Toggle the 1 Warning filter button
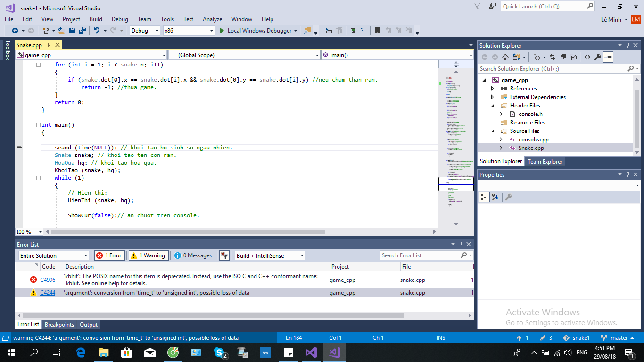 [x=148, y=255]
